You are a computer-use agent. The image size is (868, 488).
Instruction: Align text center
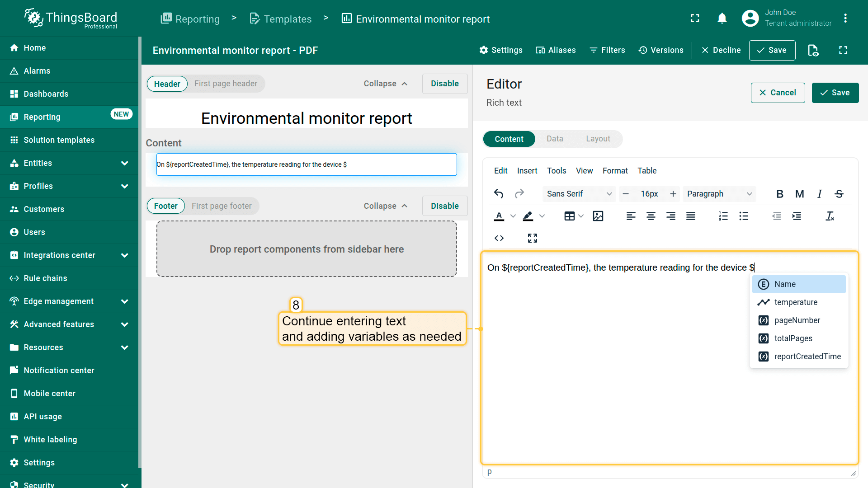(x=651, y=216)
